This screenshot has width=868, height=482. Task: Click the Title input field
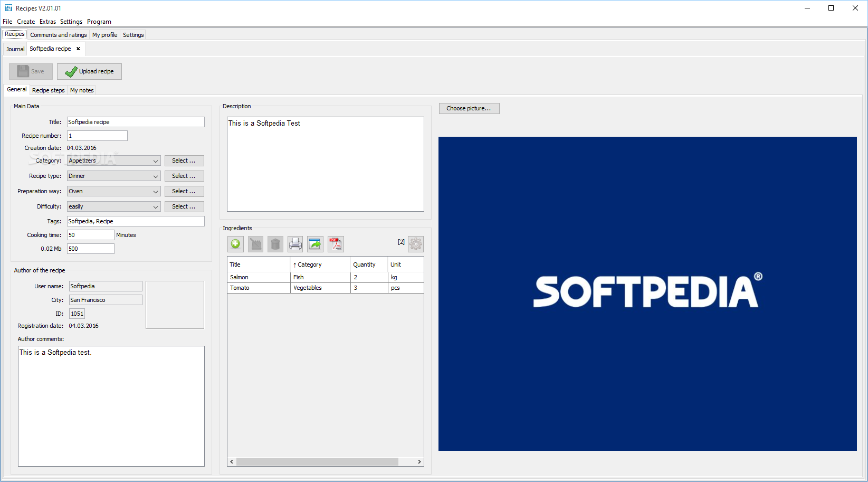pos(136,122)
